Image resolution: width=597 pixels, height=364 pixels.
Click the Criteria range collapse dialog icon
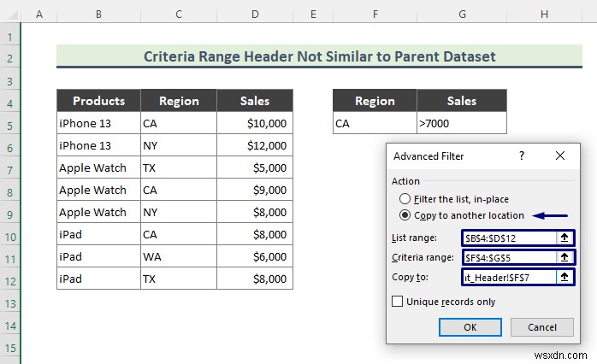[x=564, y=256]
